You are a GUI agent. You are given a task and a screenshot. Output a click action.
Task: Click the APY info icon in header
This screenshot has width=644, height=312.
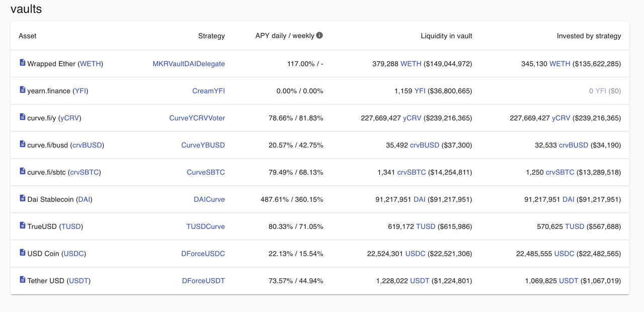pyautogui.click(x=319, y=35)
